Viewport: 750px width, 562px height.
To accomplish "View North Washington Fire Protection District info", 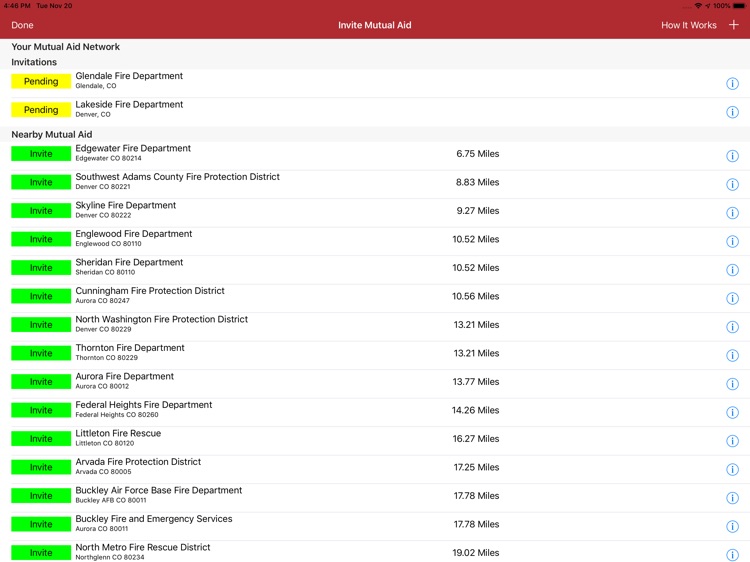I will [732, 327].
